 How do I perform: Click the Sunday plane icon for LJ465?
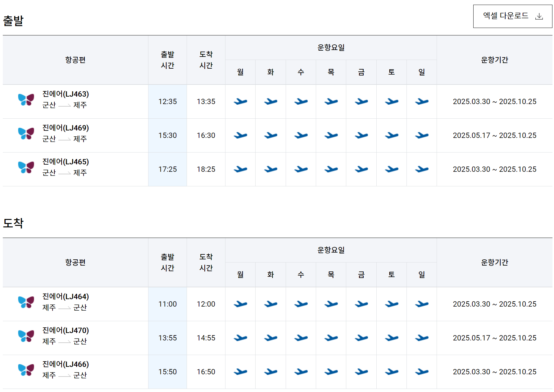422,169
